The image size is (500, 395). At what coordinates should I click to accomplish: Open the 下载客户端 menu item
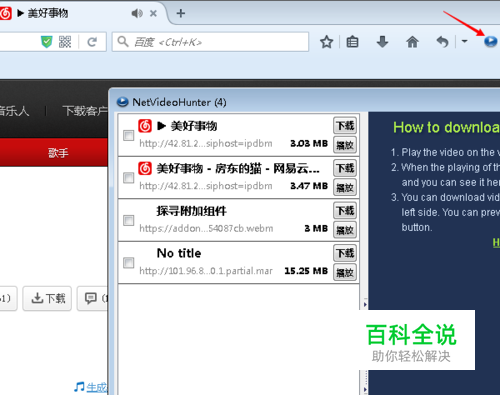[x=85, y=111]
